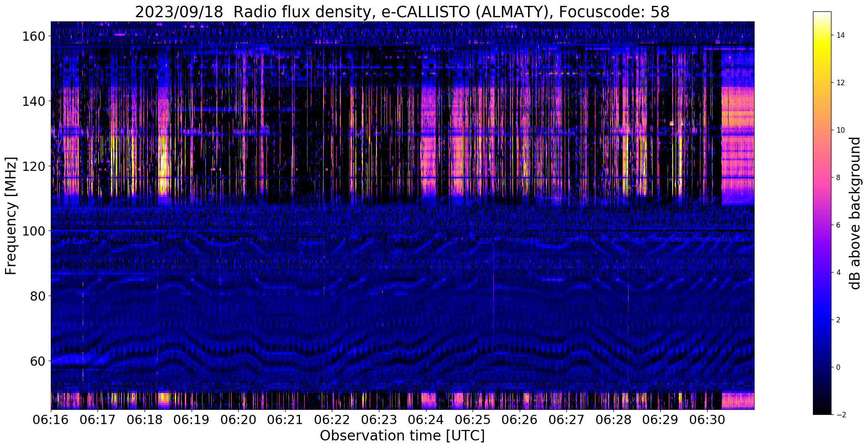Click the 'Observation time [UTC]' x-axis label

click(402, 435)
